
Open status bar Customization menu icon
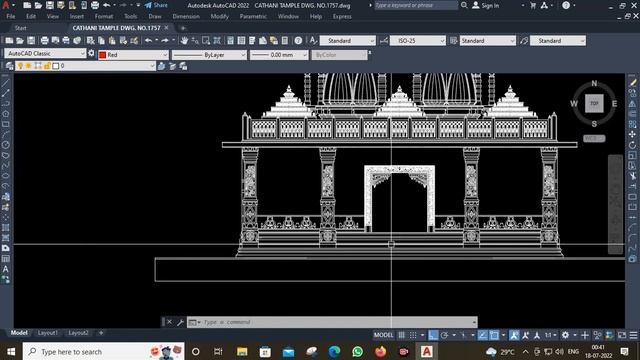[x=633, y=335]
